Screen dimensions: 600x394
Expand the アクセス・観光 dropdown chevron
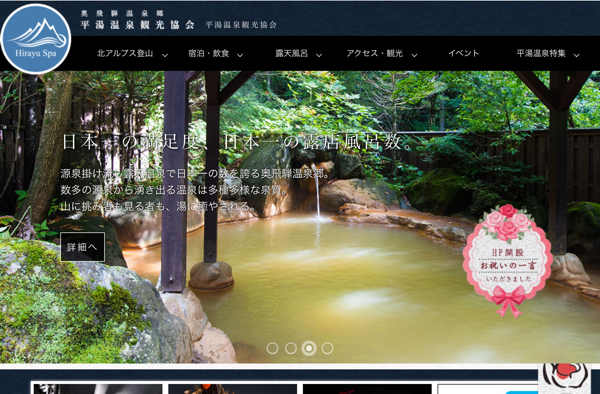pos(414,55)
